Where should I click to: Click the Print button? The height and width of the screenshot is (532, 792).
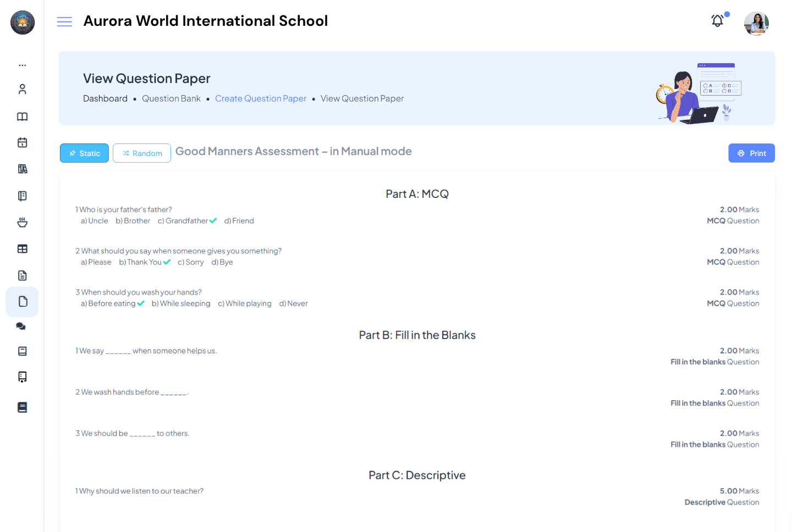click(751, 153)
